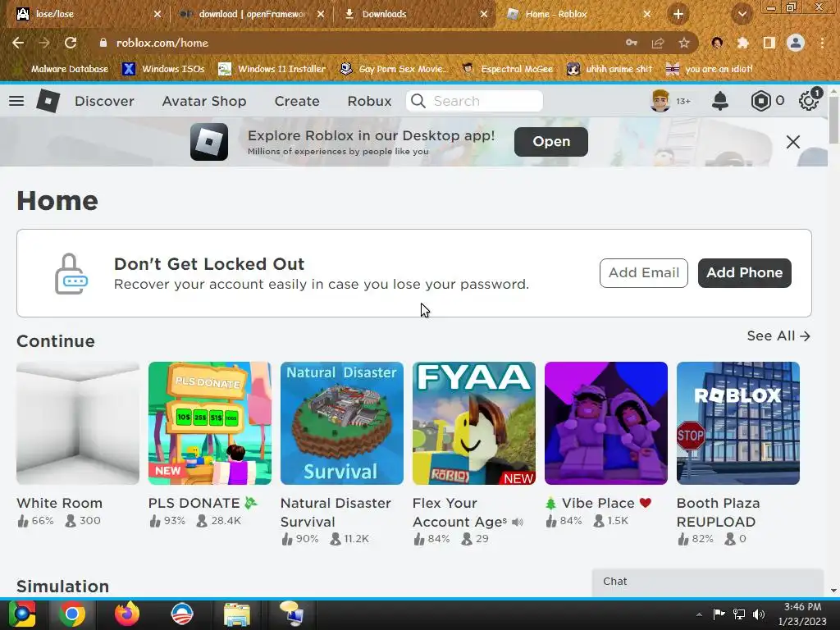Show hidden system tray icons

(699, 614)
